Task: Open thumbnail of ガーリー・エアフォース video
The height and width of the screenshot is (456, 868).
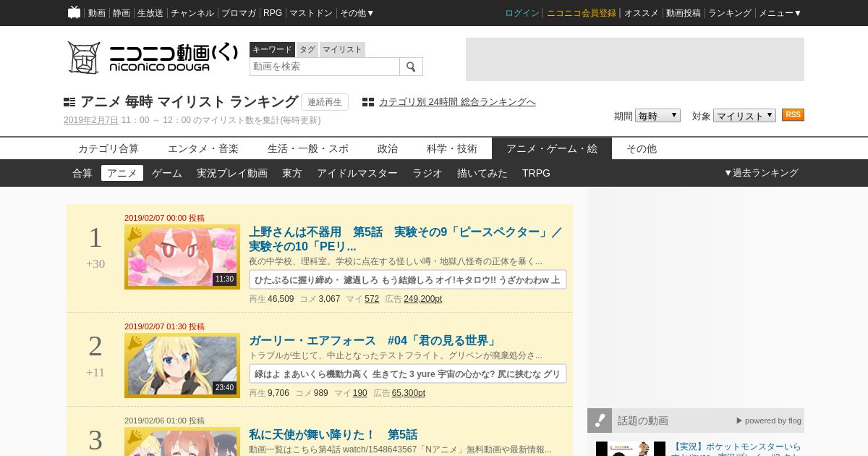Action: pyautogui.click(x=182, y=366)
